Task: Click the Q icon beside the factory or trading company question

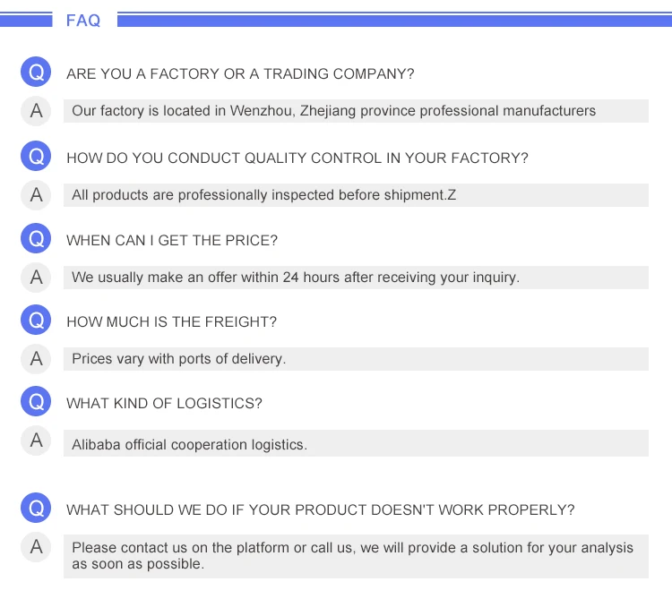Action: click(36, 73)
